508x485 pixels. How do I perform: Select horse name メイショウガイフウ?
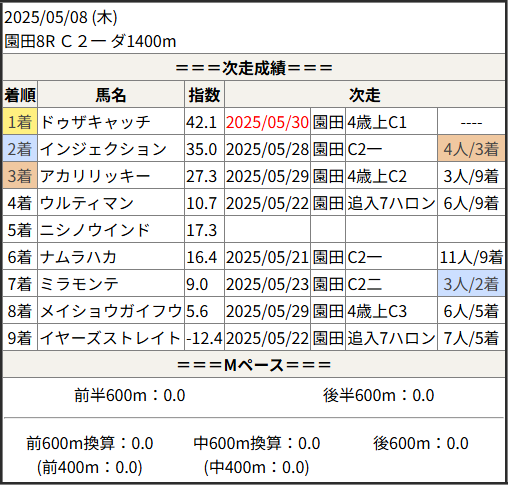[x=111, y=311]
